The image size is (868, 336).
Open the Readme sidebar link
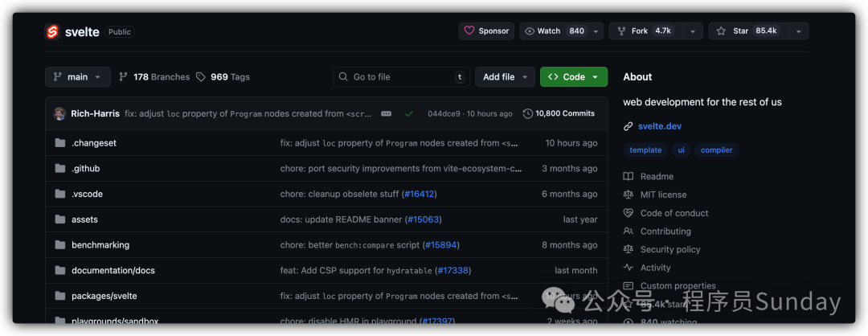coord(656,177)
